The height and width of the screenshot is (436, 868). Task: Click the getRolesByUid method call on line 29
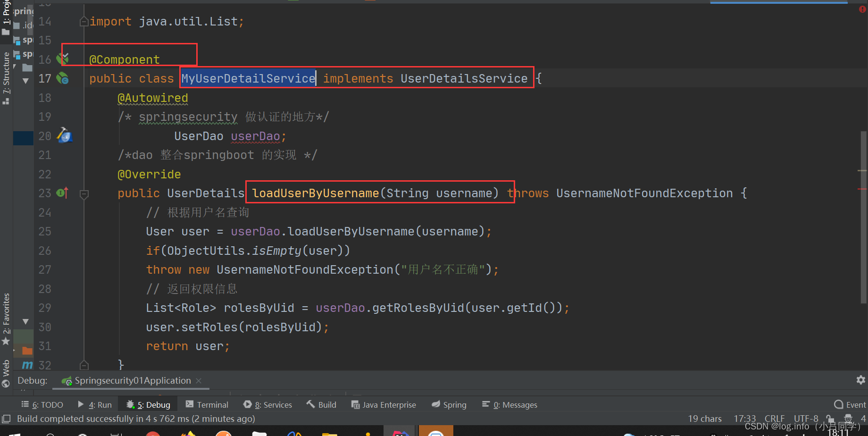point(418,308)
